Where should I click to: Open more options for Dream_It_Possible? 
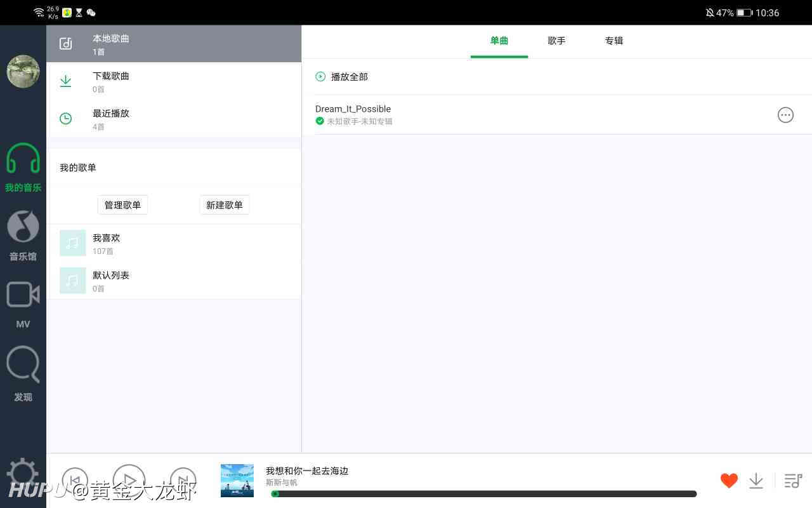[785, 115]
